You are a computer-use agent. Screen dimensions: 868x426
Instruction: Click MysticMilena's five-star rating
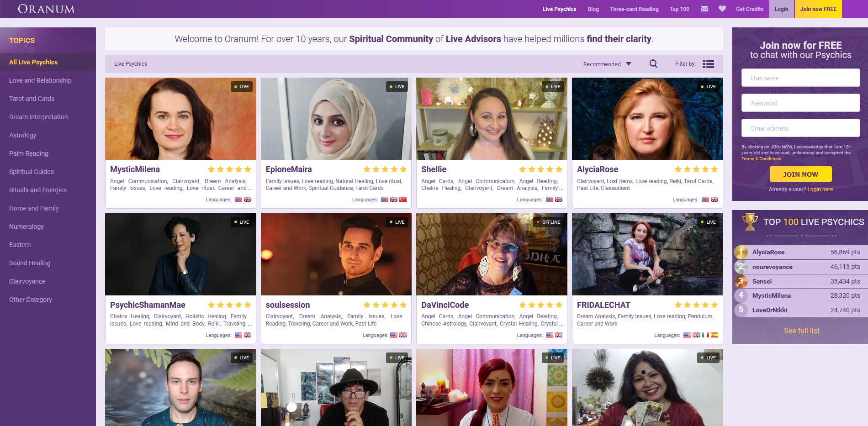(229, 169)
